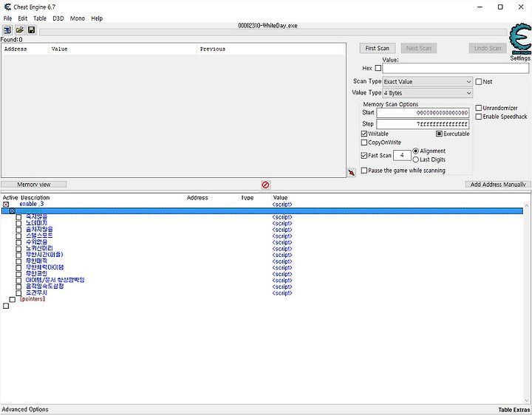Activate the 조건무시 cheat checkbox
Screen dimensions: 532x415
point(18,293)
